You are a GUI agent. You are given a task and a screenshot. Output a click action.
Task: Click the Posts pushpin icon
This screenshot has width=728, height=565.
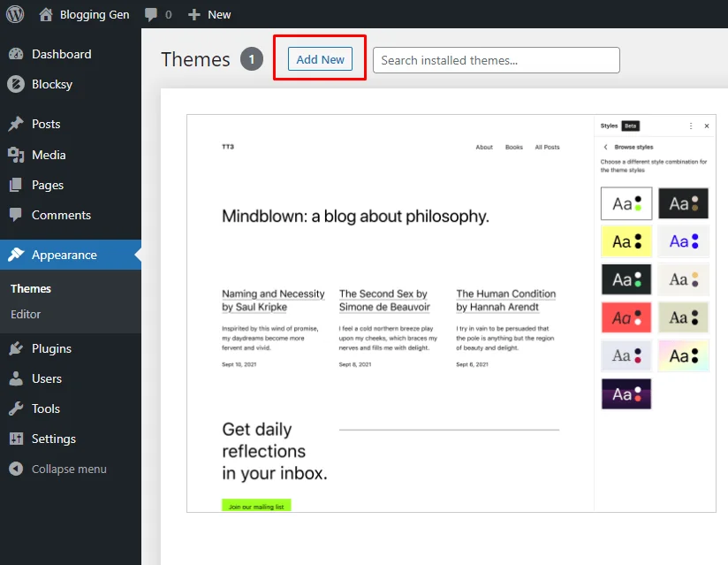[16, 124]
